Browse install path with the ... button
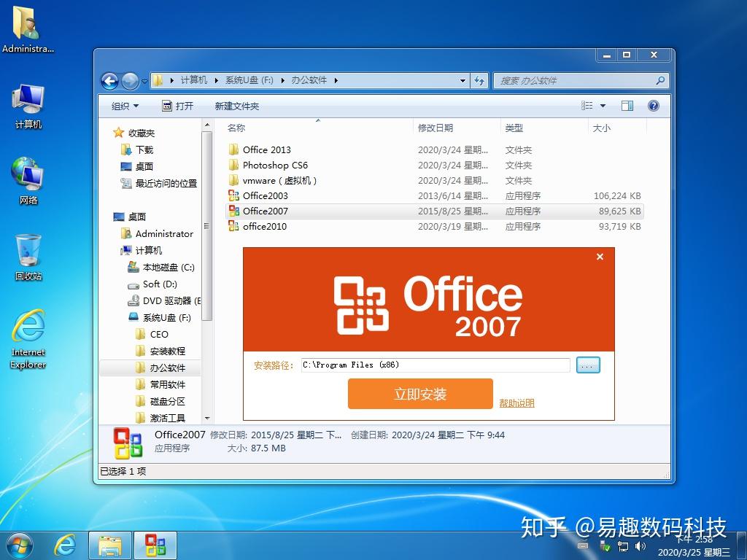Screen dimensions: 747x560 coord(588,365)
